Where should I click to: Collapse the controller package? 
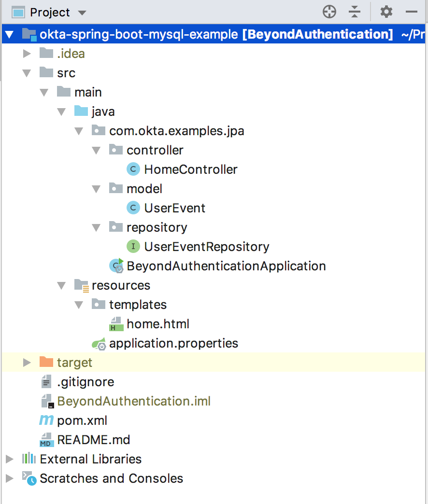pyautogui.click(x=97, y=150)
